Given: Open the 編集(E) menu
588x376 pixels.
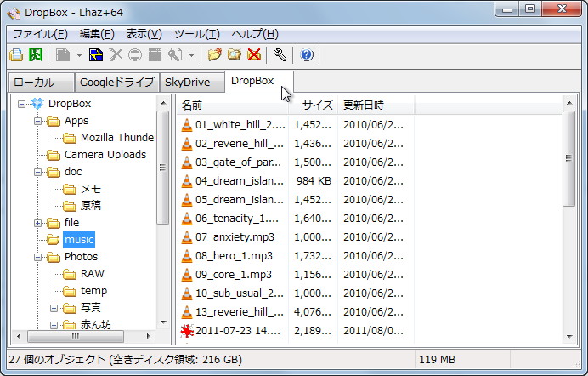Looking at the screenshot, I should point(97,34).
